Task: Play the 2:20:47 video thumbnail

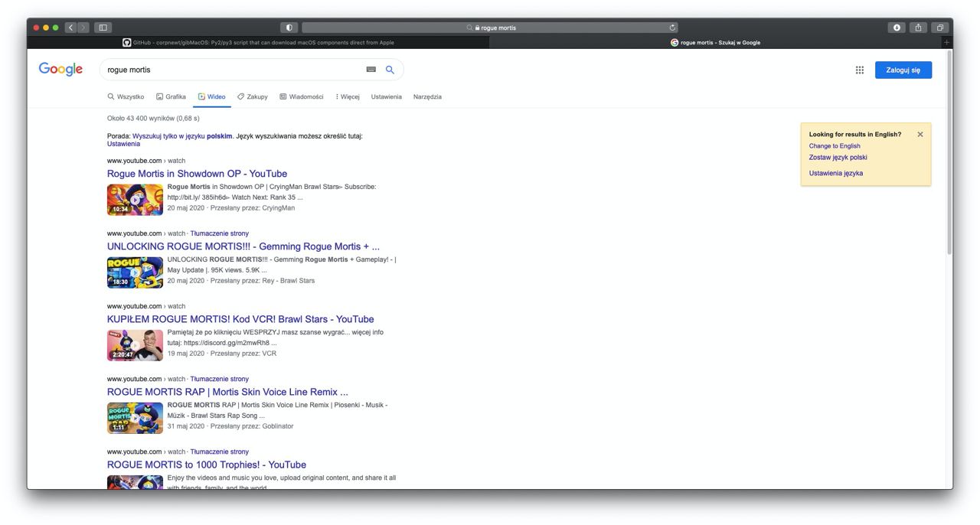Action: (x=135, y=345)
